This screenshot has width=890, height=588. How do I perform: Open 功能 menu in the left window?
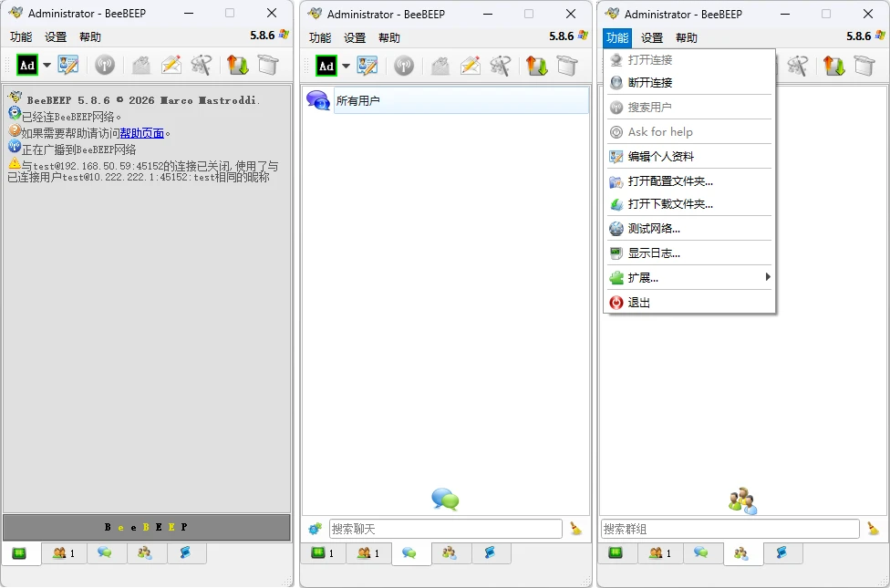(21, 36)
